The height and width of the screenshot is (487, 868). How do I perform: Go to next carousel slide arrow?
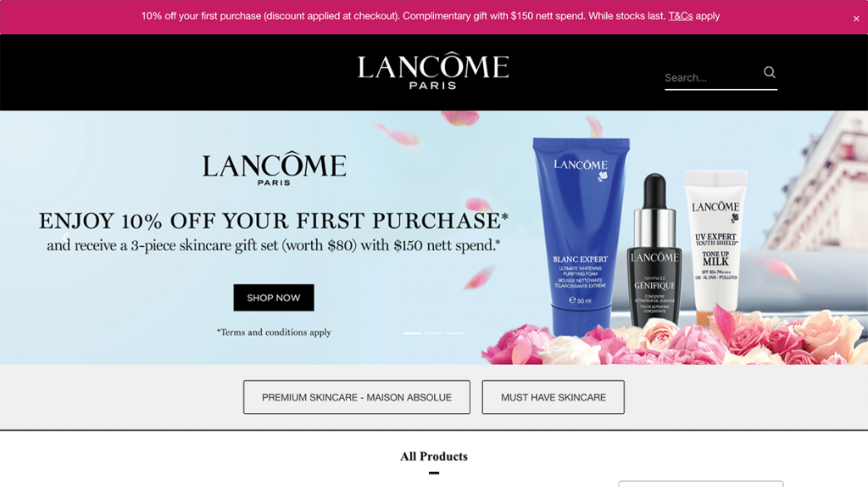[x=802, y=238]
